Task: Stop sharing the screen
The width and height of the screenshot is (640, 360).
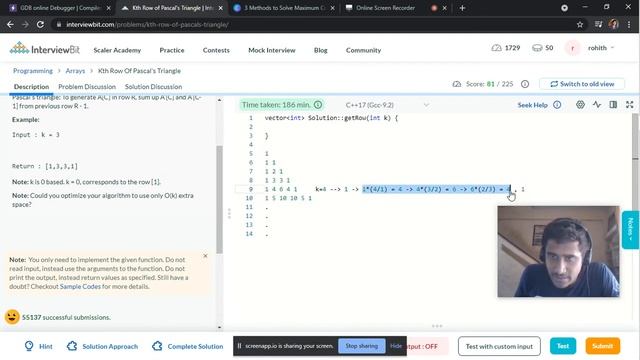Action: 361,346
